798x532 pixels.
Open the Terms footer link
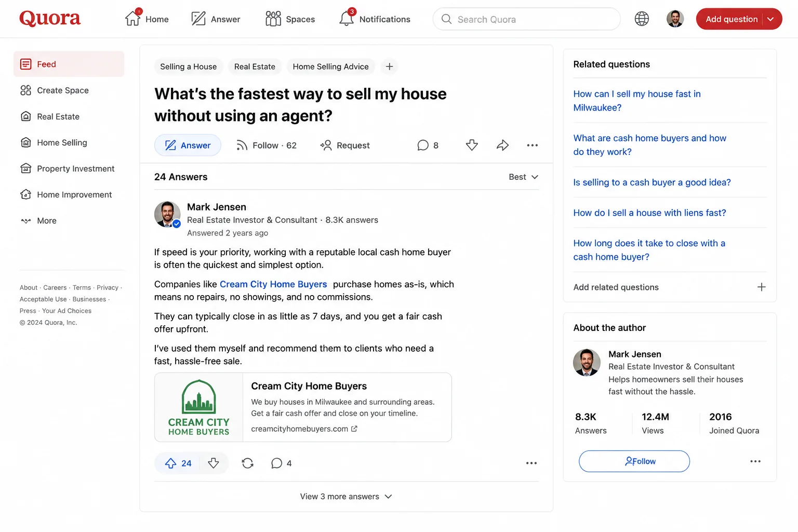pyautogui.click(x=82, y=287)
